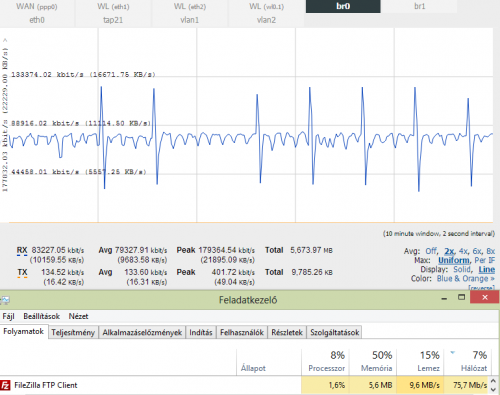
Task: Switch to WL (eth1) bandwidth tab
Action: [x=113, y=6]
